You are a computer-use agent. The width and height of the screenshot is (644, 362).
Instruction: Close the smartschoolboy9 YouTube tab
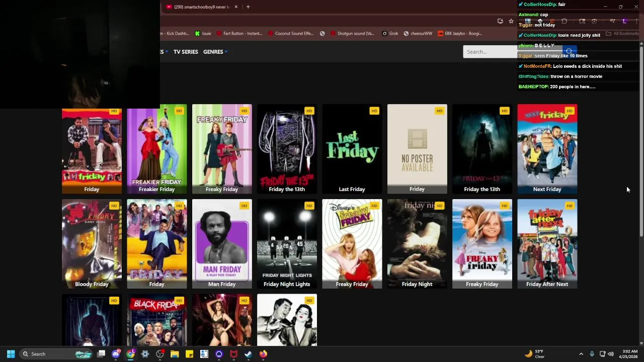click(x=236, y=7)
